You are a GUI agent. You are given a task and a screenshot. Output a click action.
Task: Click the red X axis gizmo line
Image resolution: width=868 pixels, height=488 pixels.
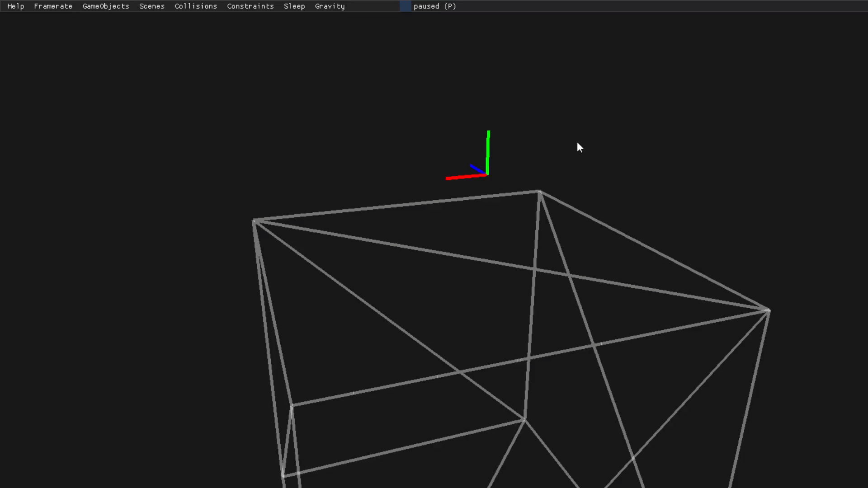coord(463,177)
